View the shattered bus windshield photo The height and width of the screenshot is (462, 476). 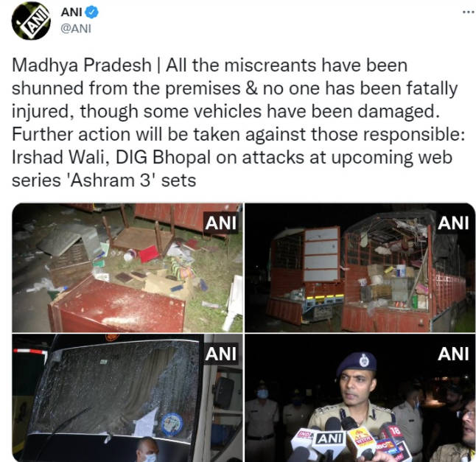[x=127, y=398]
